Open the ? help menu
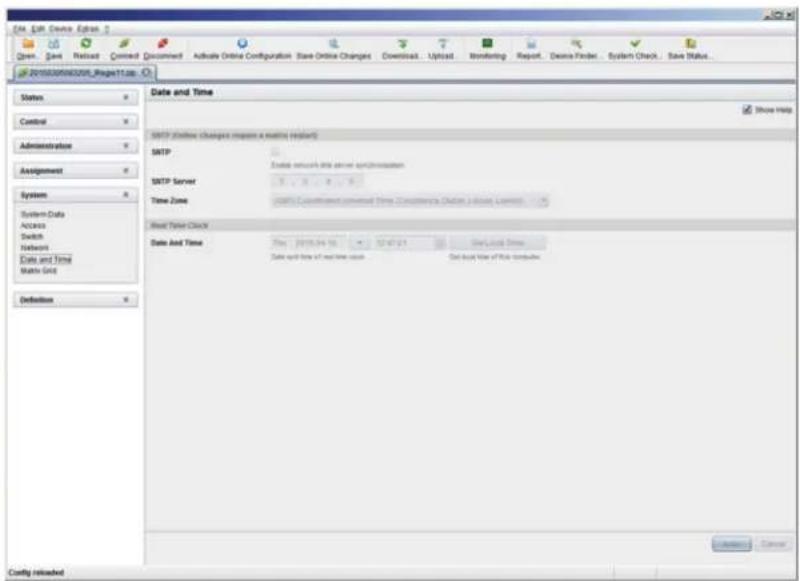The height and width of the screenshot is (581, 800). click(x=107, y=29)
